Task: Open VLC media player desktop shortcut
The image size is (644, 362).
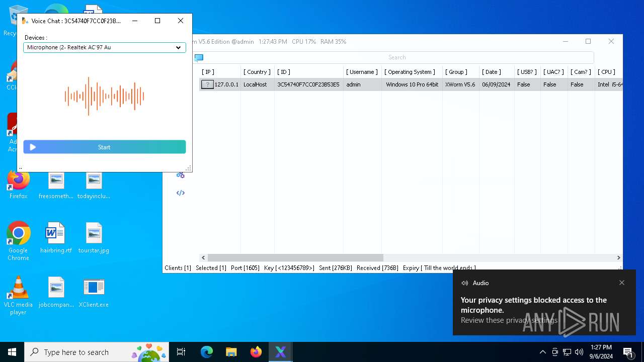Action: click(x=18, y=296)
